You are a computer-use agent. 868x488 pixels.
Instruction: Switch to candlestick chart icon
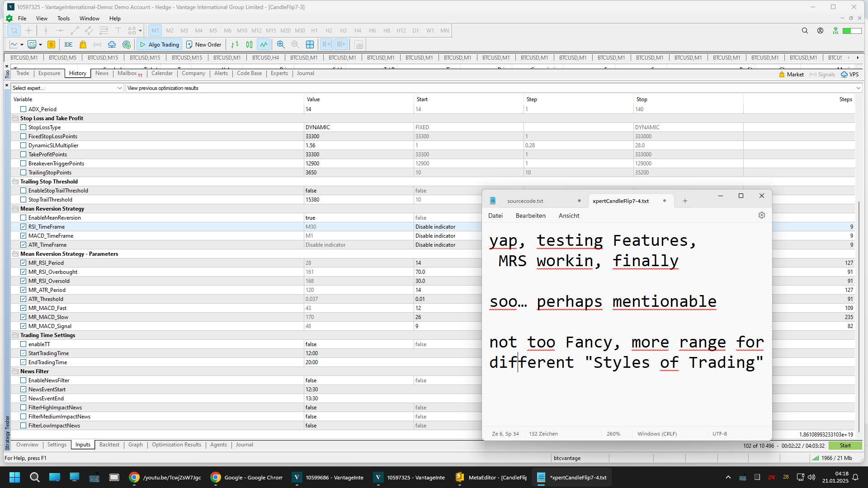(249, 44)
